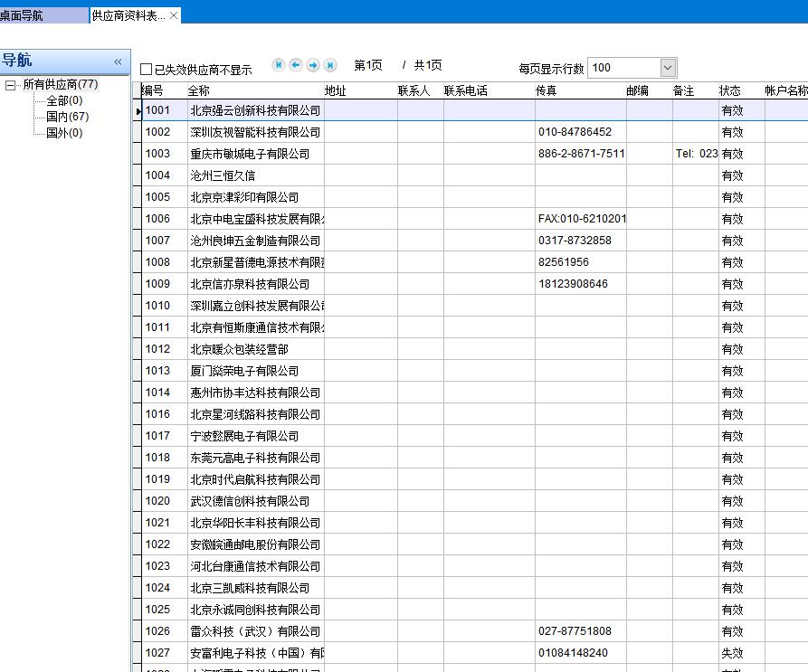Enable 已失效供应商不显示 checkbox

[147, 70]
